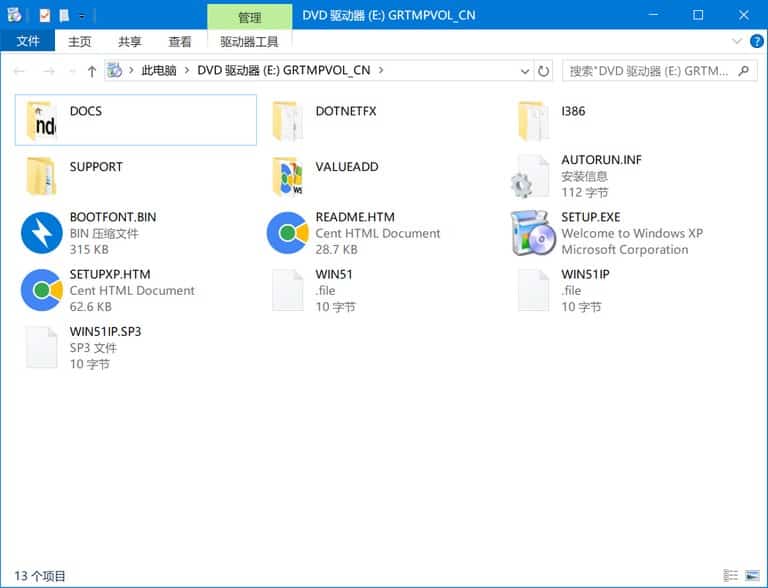Go up one folder level
Image resolution: width=768 pixels, height=588 pixels.
(x=92, y=72)
